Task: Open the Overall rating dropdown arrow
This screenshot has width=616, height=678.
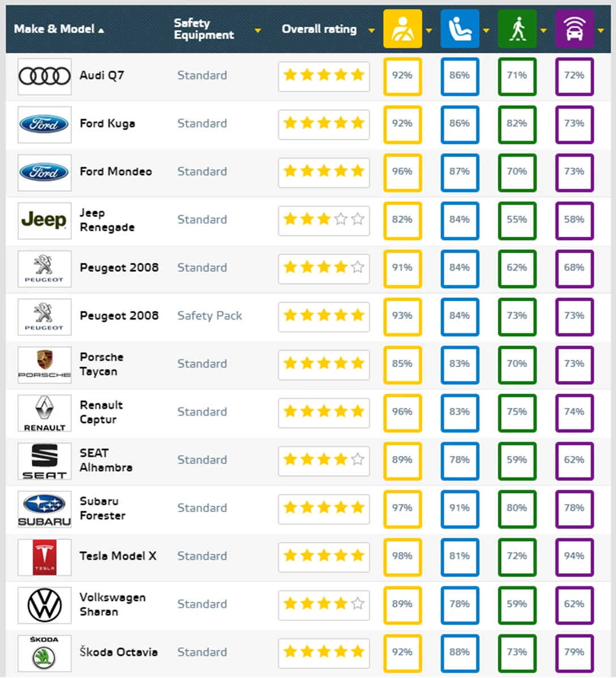Action: pos(371,31)
